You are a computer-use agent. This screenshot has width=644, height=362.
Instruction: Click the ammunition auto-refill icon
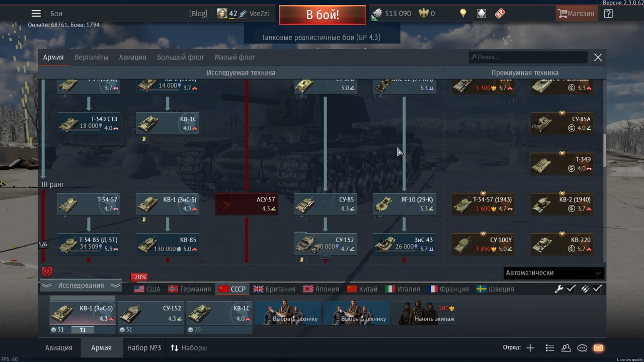585,288
